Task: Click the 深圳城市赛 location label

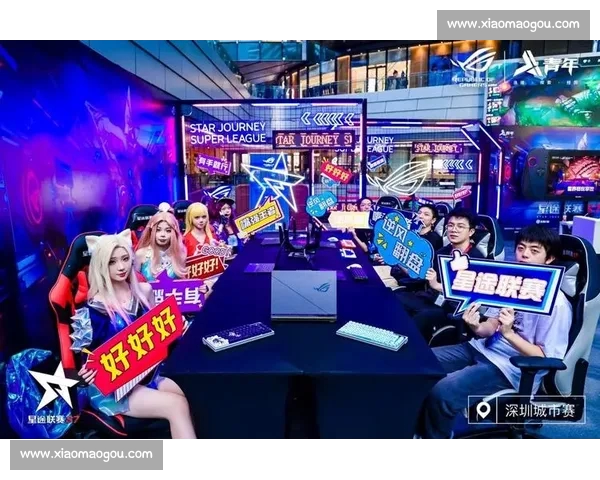Action: 530,410
